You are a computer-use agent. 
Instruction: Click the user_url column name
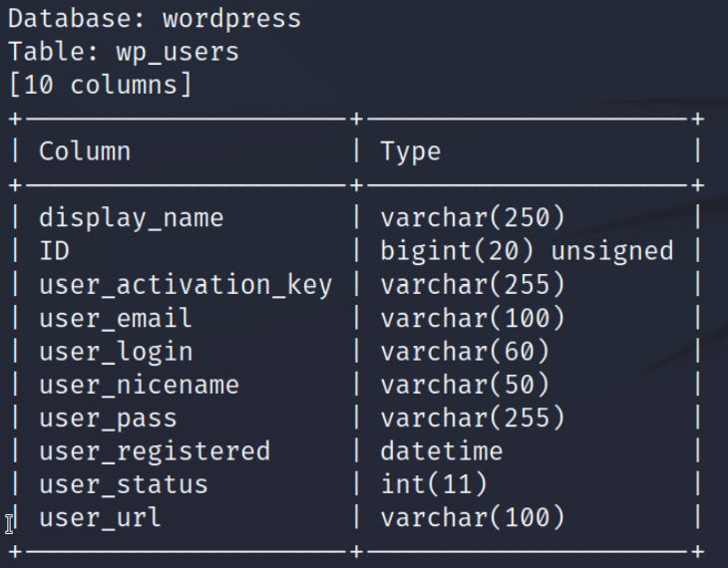pos(100,518)
